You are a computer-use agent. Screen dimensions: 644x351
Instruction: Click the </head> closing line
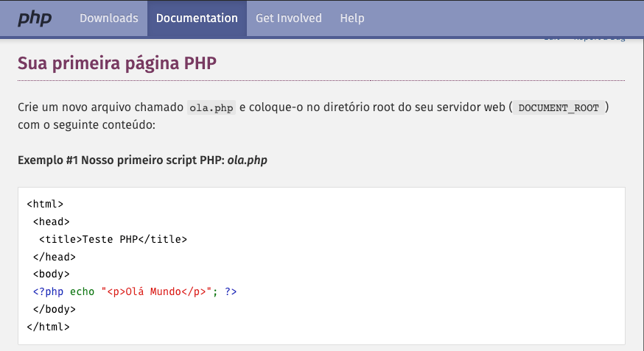55,257
